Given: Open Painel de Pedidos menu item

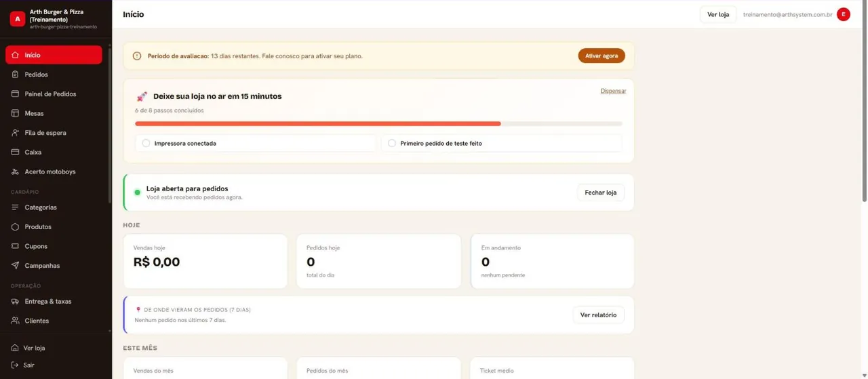Looking at the screenshot, I should (x=54, y=94).
